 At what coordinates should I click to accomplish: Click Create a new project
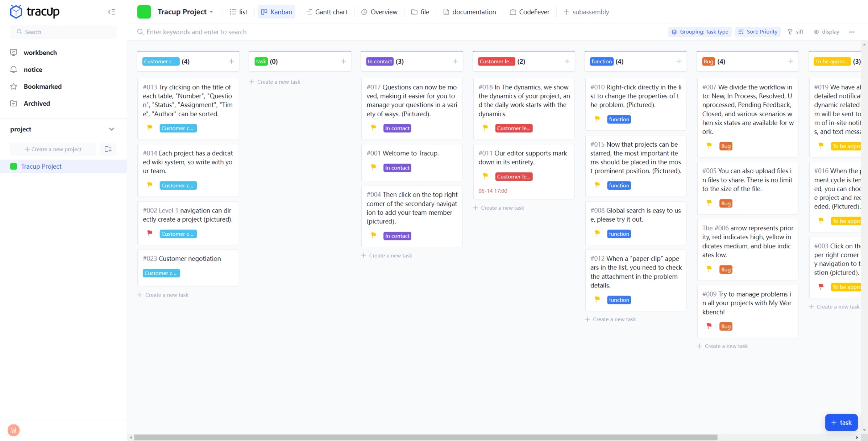click(x=53, y=149)
